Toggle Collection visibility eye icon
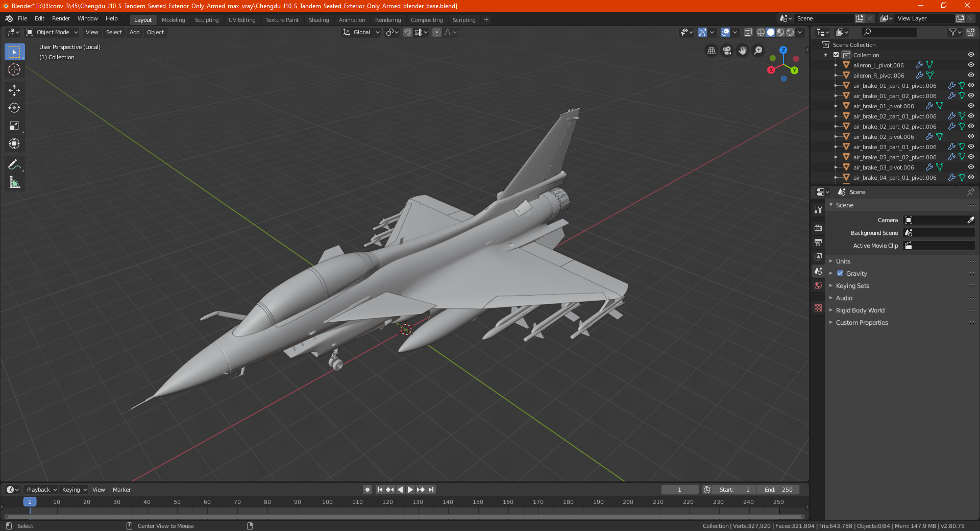 click(x=971, y=55)
